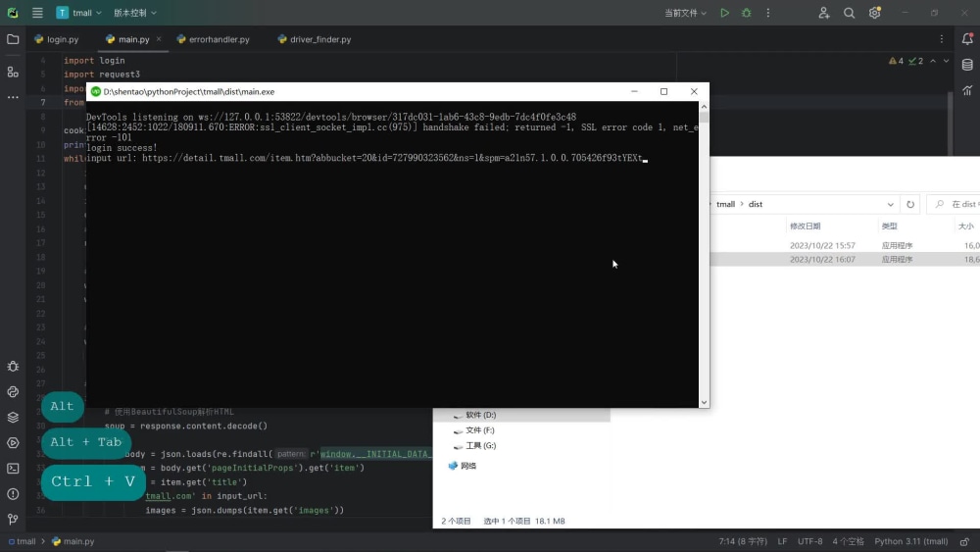Click the read-only lock icon in status bar
Image resolution: width=980 pixels, height=552 pixels.
965,541
